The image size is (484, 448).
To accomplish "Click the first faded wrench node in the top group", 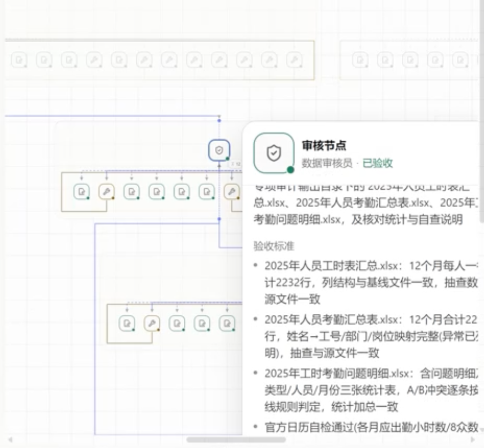I will coord(94,60).
